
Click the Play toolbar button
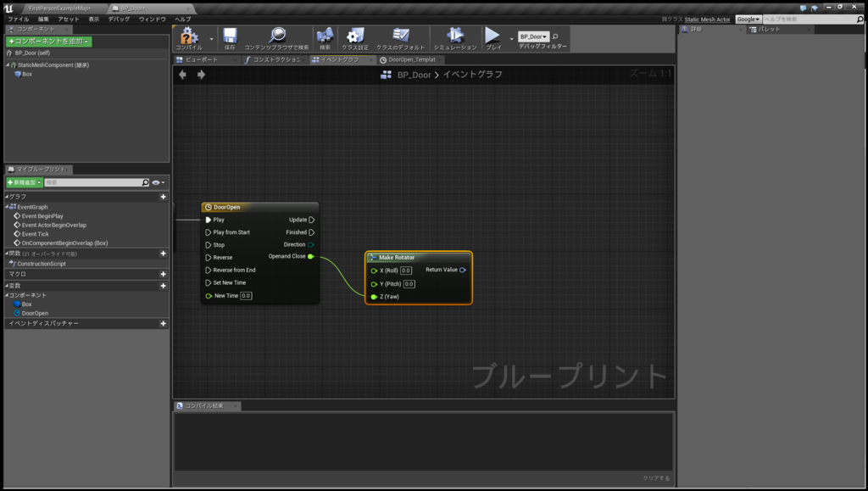click(492, 38)
